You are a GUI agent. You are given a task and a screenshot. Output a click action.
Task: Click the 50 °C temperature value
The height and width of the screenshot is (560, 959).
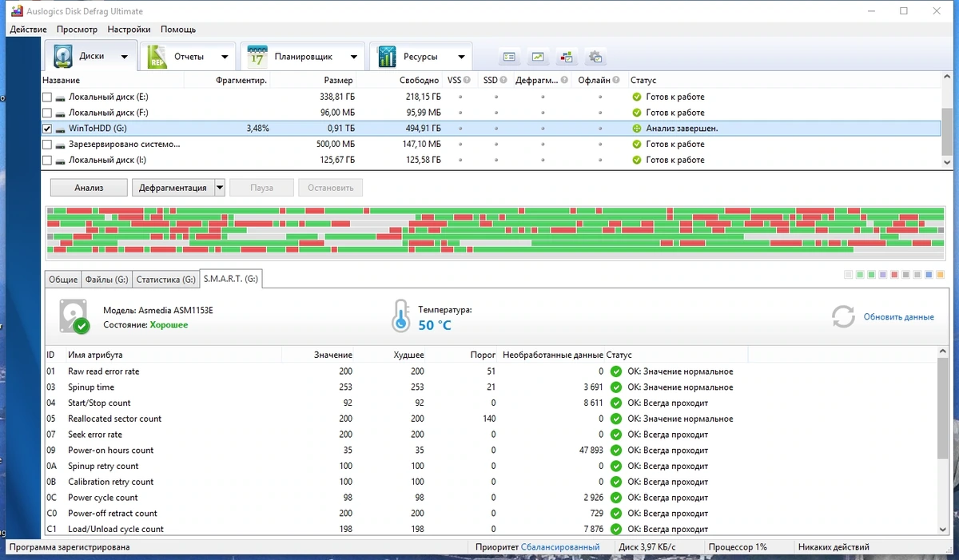pos(435,325)
